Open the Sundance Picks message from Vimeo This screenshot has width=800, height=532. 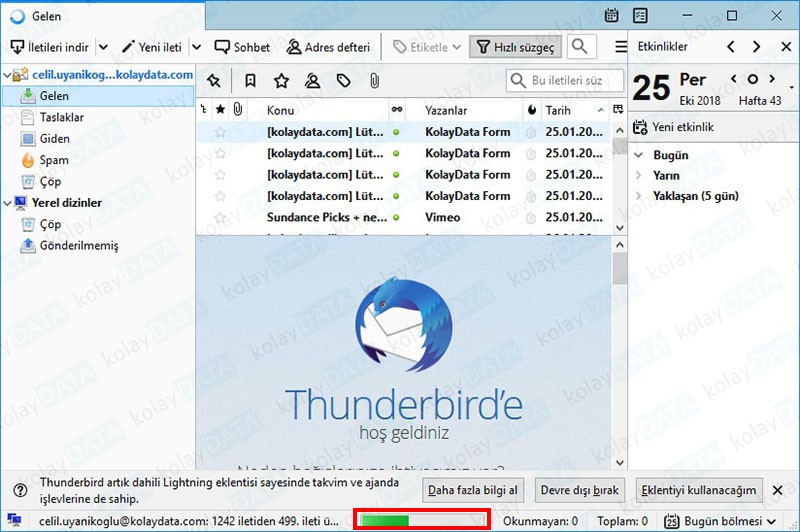403,217
